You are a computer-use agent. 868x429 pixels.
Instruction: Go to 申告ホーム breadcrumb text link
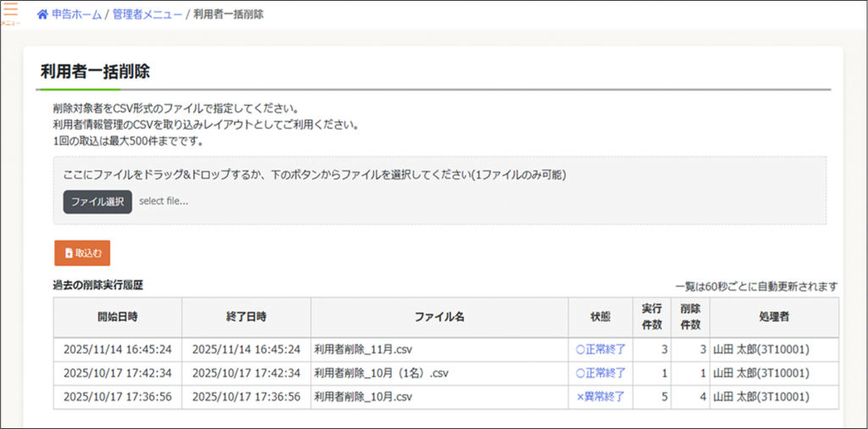coord(75,15)
